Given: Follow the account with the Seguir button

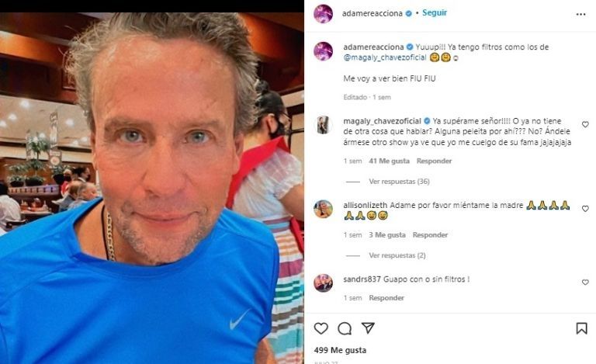Looking at the screenshot, I should pos(435,13).
